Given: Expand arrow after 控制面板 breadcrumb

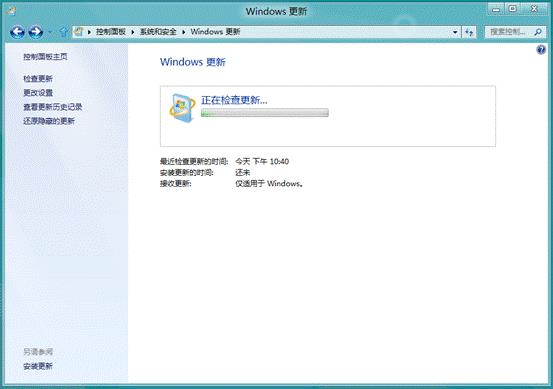Looking at the screenshot, I should coord(133,32).
